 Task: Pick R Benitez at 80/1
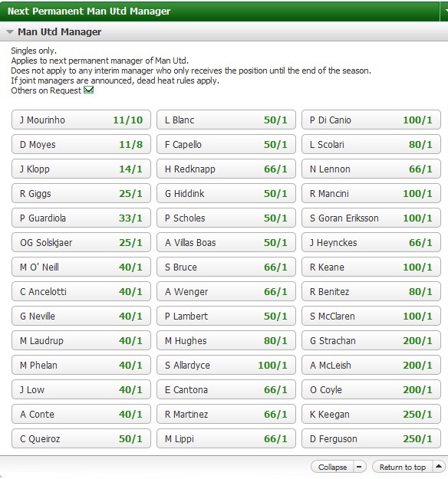pos(371,291)
